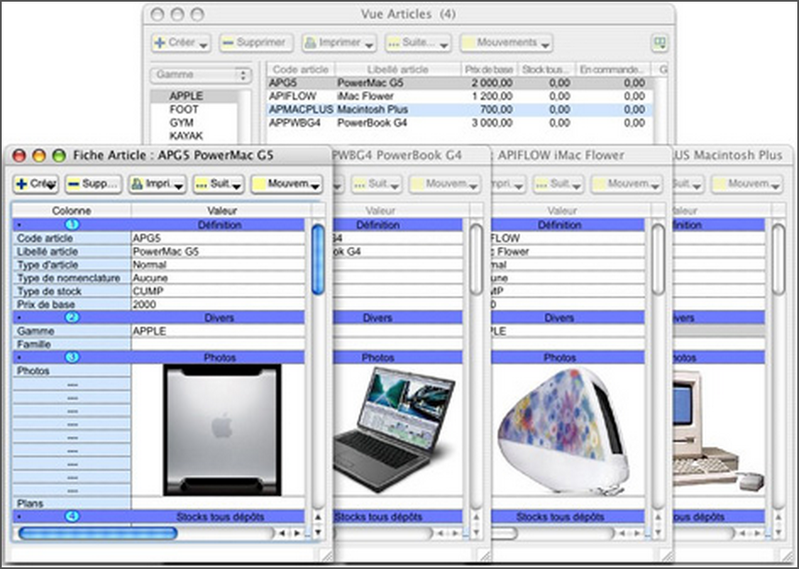Click the Type d'article value Normal
799x569 pixels.
[218, 264]
